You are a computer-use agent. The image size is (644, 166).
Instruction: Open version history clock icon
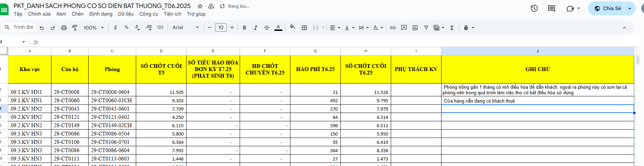click(534, 8)
